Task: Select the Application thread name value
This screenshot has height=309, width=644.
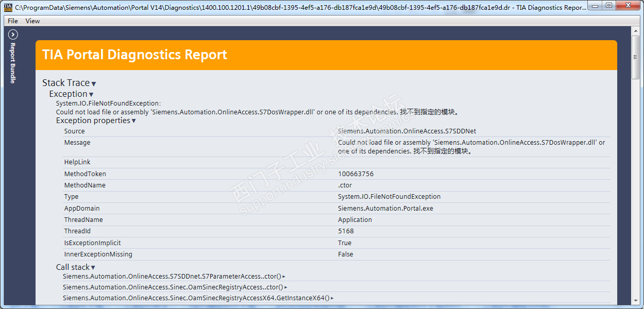Action: click(355, 220)
